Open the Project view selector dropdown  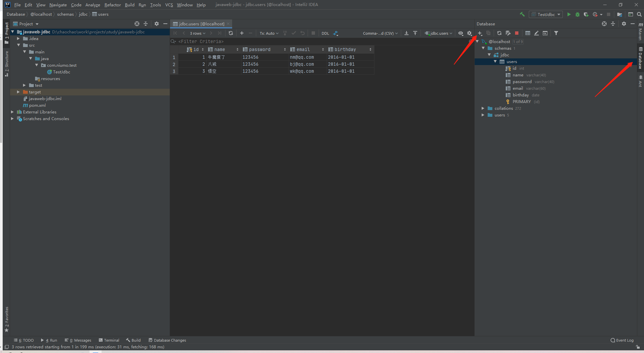coord(26,24)
